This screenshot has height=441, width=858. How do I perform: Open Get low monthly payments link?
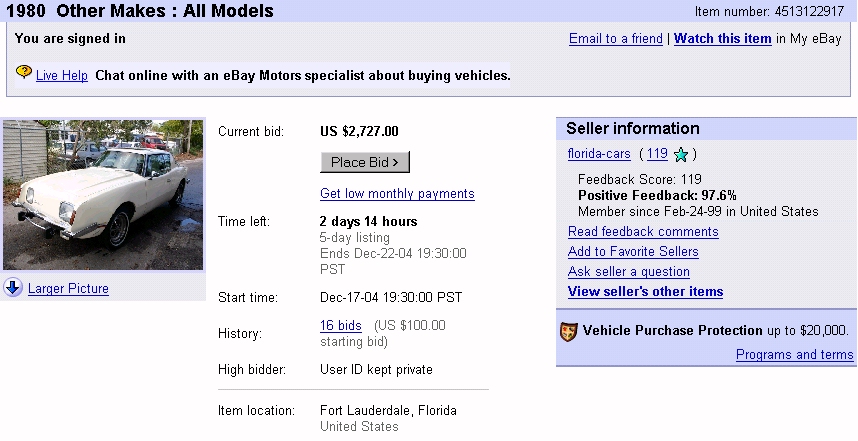pyautogui.click(x=397, y=193)
